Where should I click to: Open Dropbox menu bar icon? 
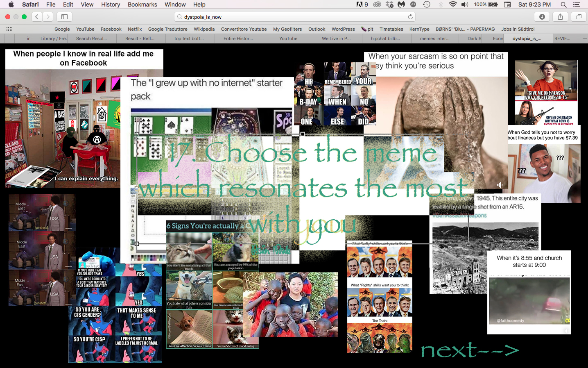389,5
